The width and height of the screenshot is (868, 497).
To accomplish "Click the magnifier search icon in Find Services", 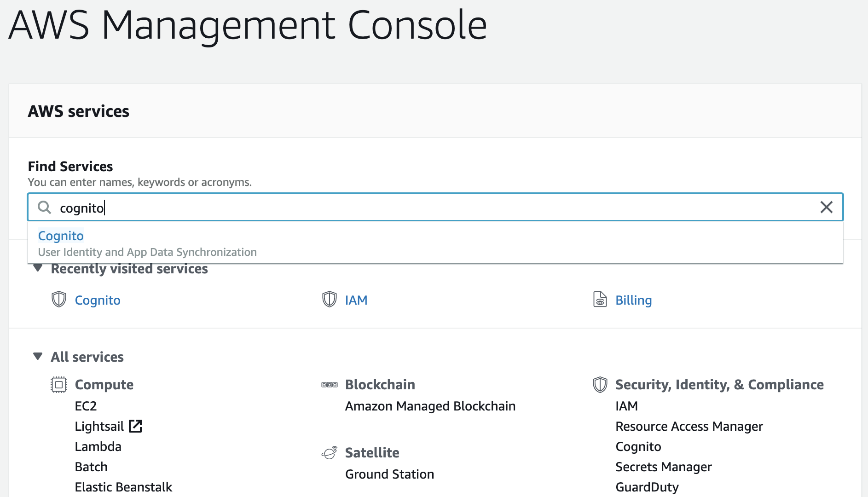I will pos(44,207).
